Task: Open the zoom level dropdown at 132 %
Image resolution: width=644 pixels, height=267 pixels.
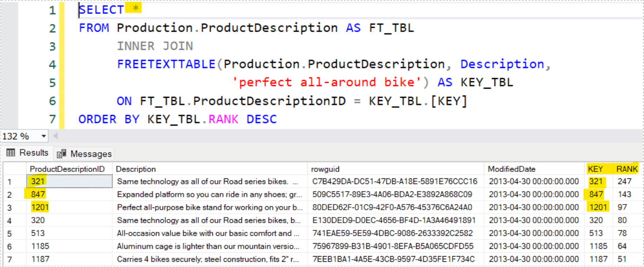Action: click(43, 136)
